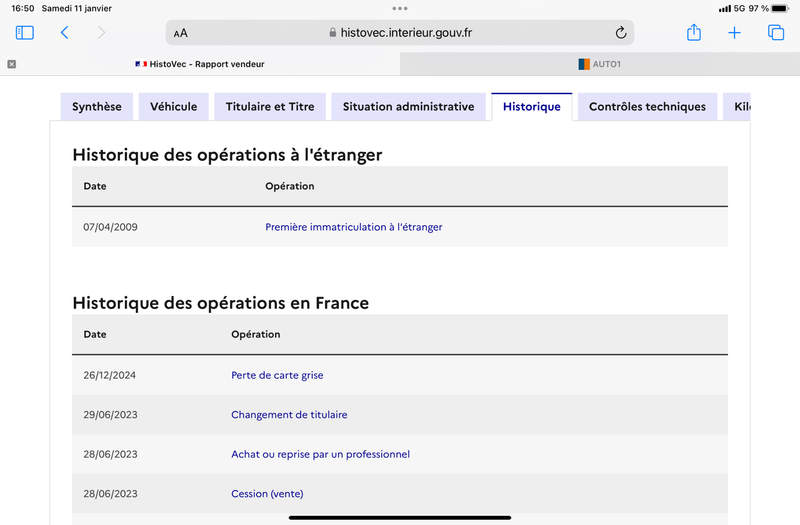Open the share sheet icon

(x=694, y=32)
